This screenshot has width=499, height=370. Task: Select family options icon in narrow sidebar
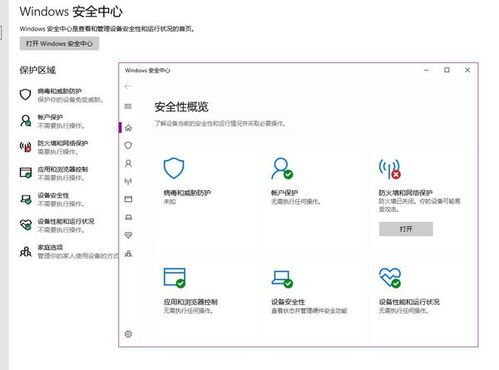pos(128,254)
